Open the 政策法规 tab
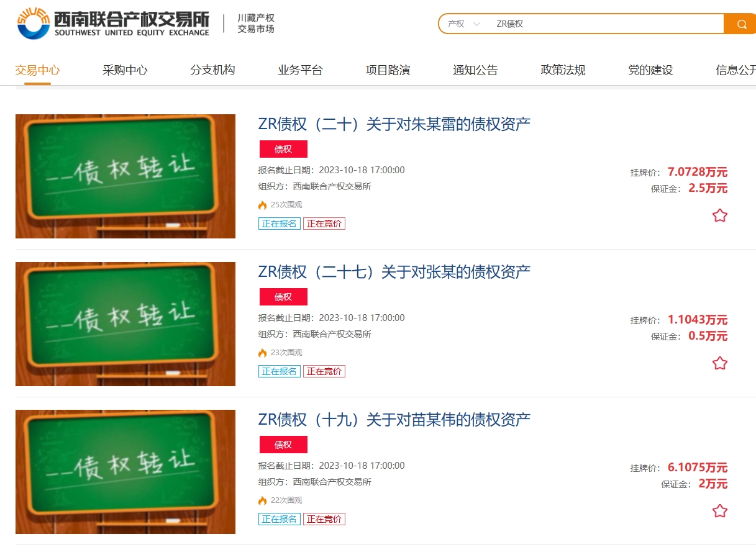The height and width of the screenshot is (547, 756). pyautogui.click(x=563, y=70)
